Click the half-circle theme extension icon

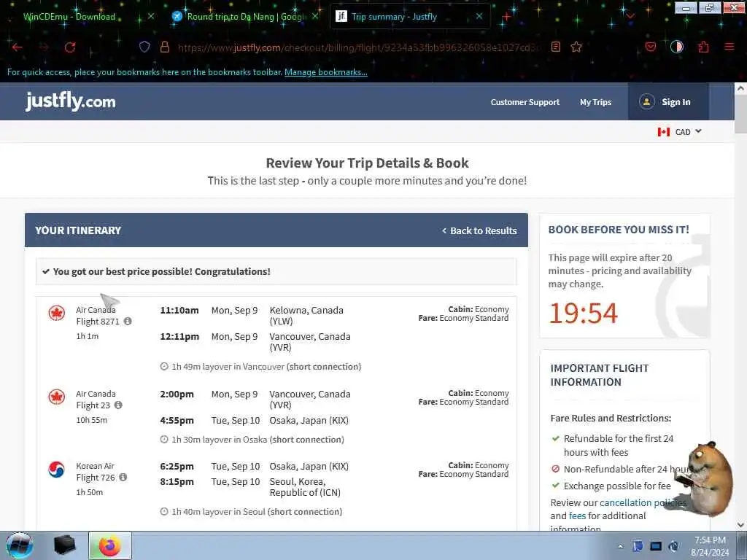pyautogui.click(x=676, y=47)
